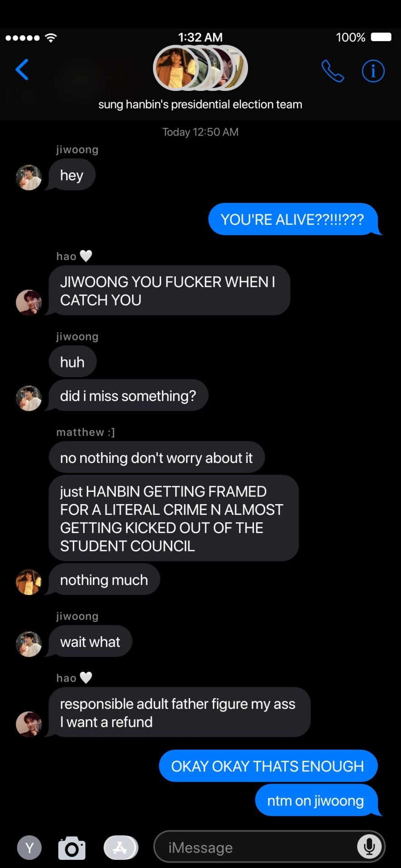The width and height of the screenshot is (401, 868).
Task: Select the 'OKAY OKAY THATS ENOUGH' bubble
Action: pyautogui.click(x=268, y=766)
